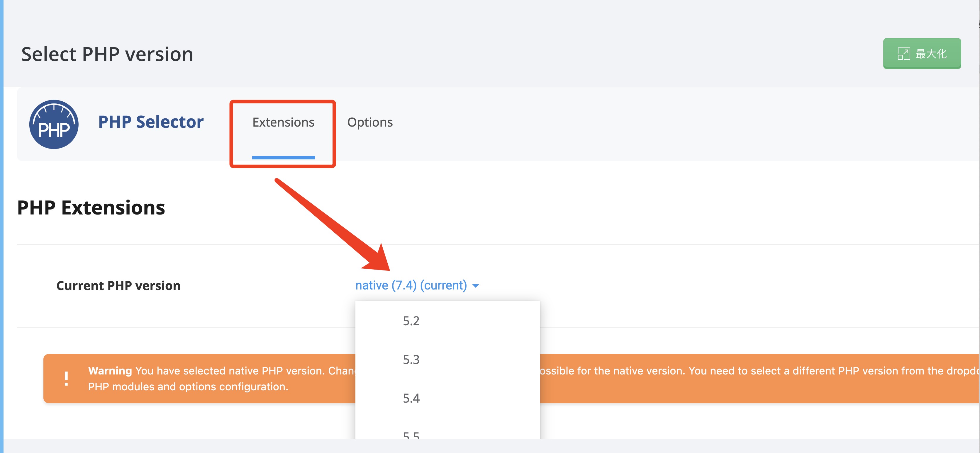Open the native (7.4) (current) version dropdown
Viewport: 980px width, 453px height.
click(411, 285)
